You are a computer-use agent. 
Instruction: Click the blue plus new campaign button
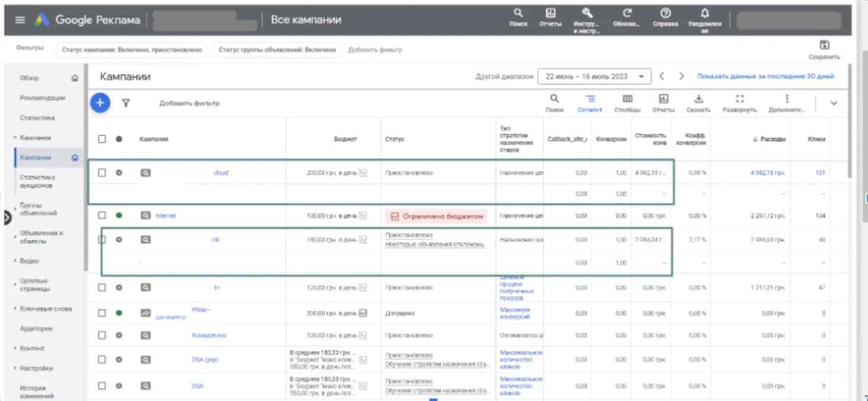pos(100,103)
